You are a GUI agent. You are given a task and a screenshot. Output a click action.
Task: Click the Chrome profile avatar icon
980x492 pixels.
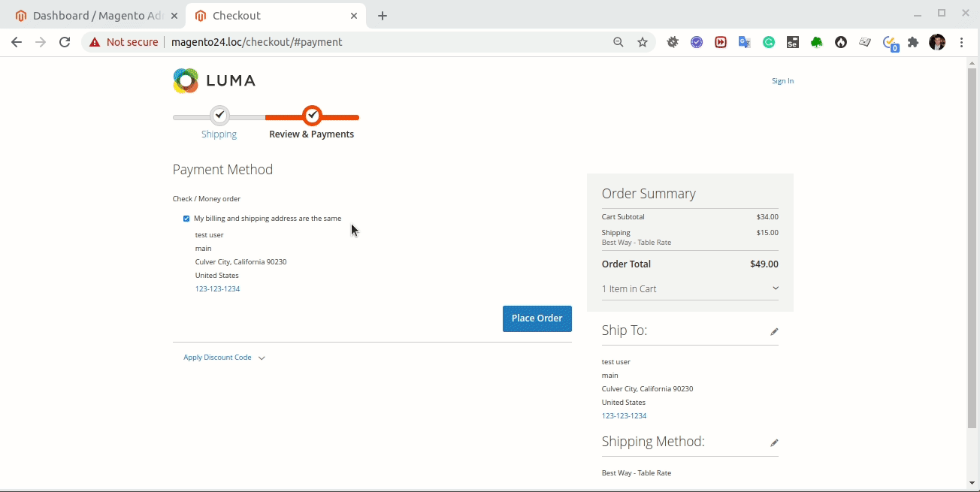pyautogui.click(x=936, y=42)
